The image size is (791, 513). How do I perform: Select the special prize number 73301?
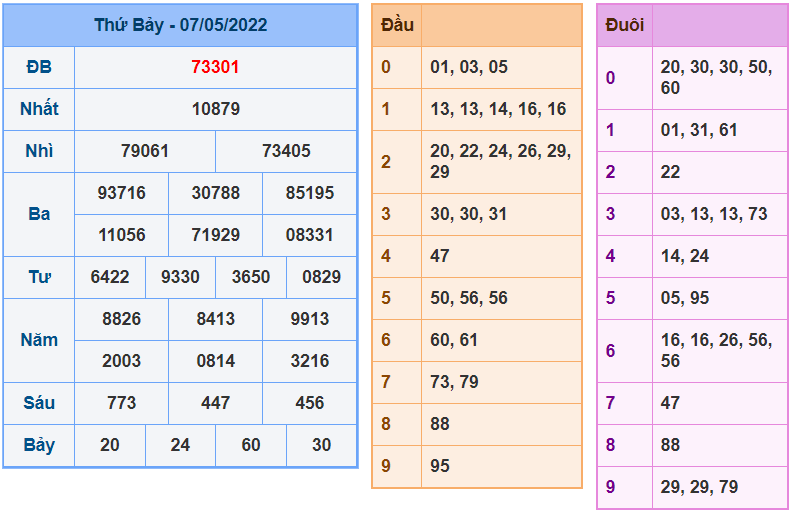point(215,67)
